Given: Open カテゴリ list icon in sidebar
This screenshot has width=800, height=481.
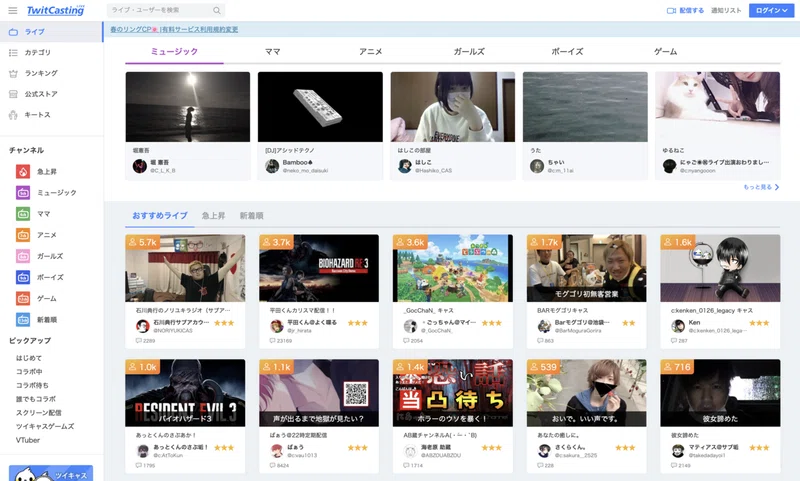Looking at the screenshot, I should coord(13,53).
